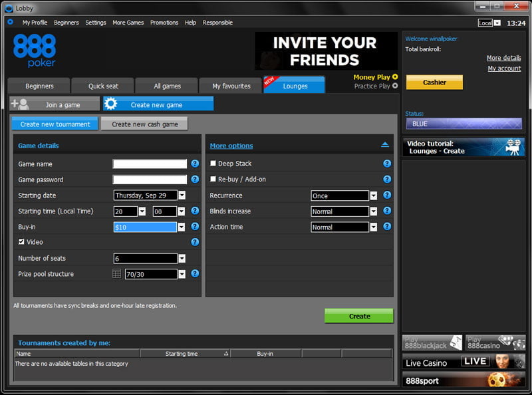Click the Game name input field
The image size is (532, 395).
tap(150, 164)
